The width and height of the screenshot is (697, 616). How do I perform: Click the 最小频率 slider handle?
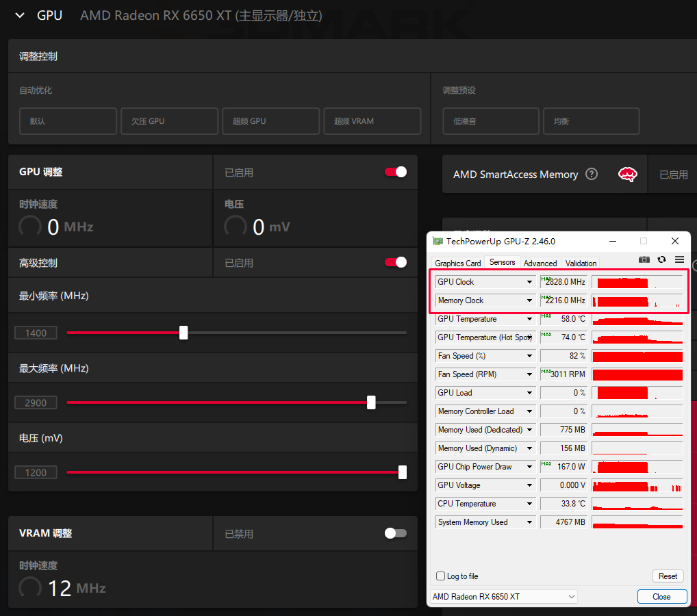pos(183,333)
